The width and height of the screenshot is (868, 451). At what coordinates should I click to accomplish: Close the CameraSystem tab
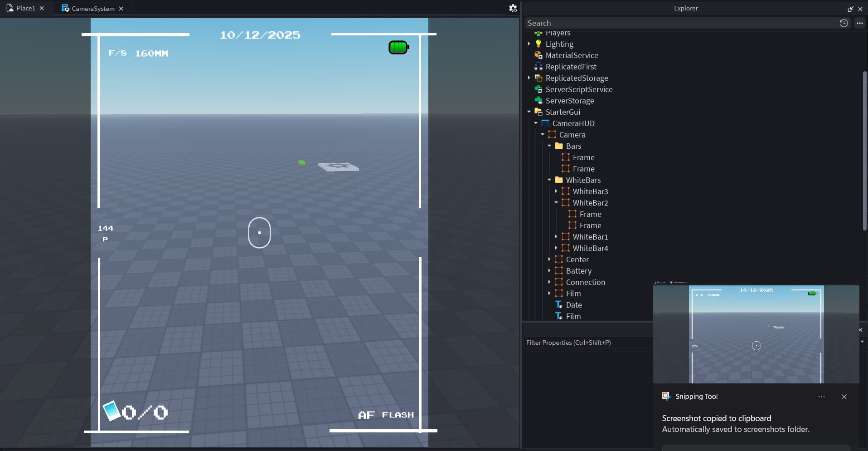click(121, 9)
